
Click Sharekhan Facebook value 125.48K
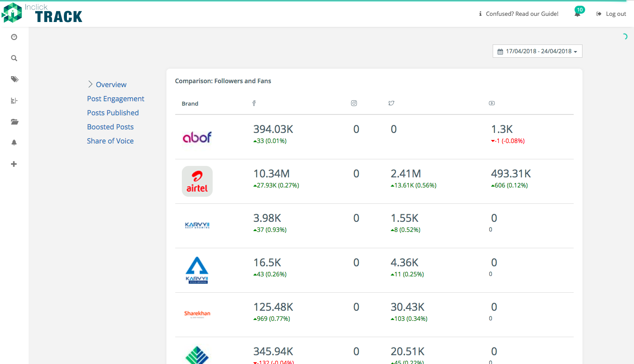273,307
